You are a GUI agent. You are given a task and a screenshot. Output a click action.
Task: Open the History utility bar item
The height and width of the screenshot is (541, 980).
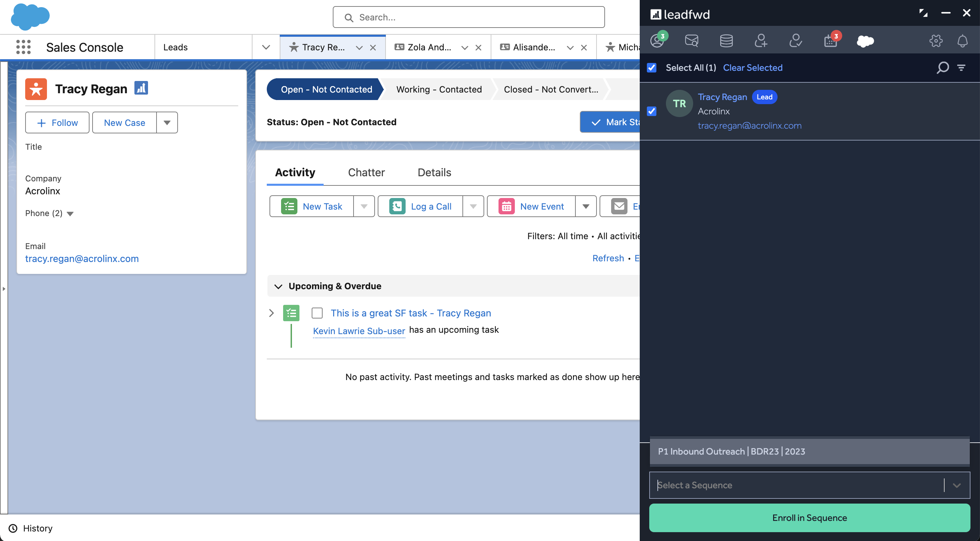click(x=30, y=528)
